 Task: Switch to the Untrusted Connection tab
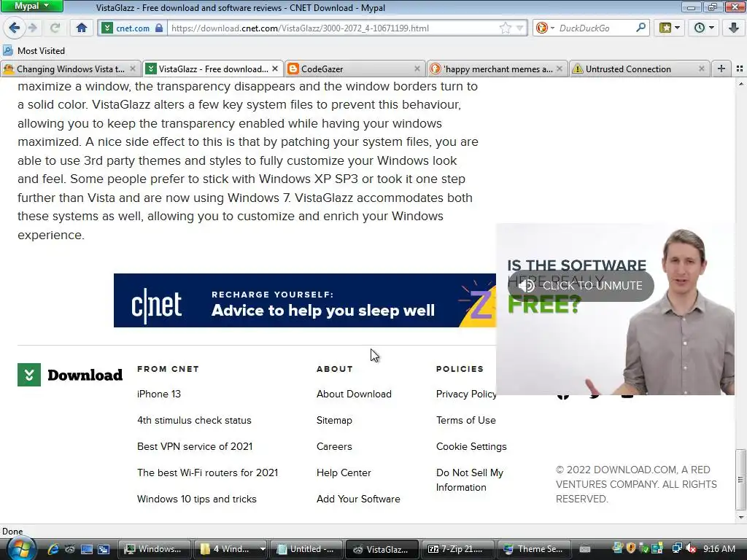pyautogui.click(x=639, y=69)
